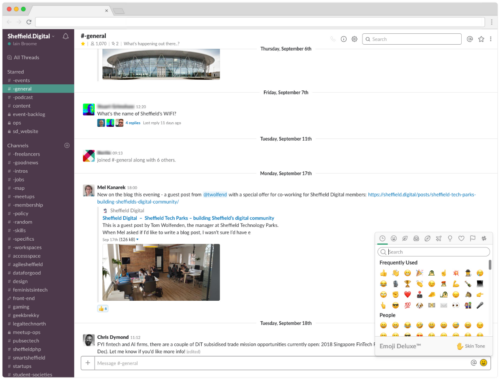This screenshot has height=380, width=500.
Task: Toggle the thumbs up reaction under the image
Action: pyautogui.click(x=103, y=309)
